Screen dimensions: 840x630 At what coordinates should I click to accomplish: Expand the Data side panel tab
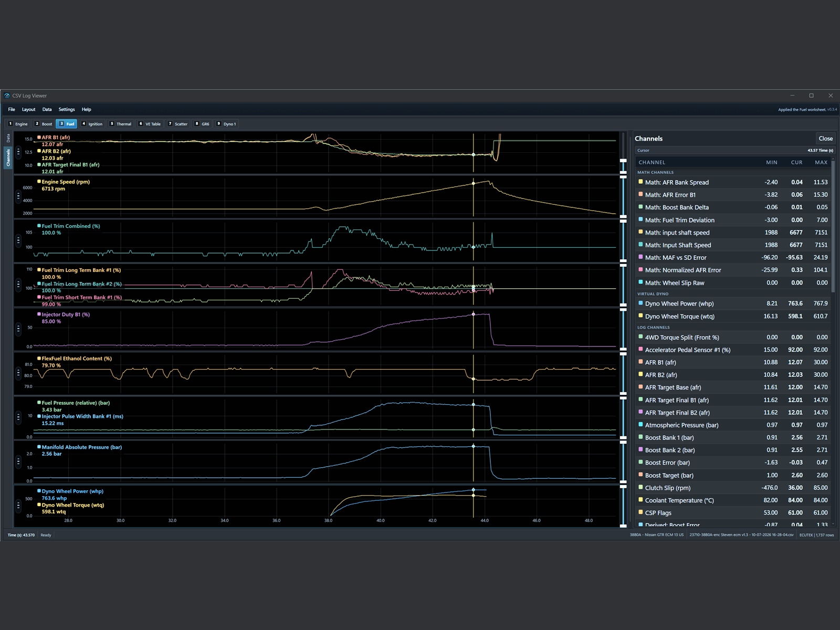point(8,139)
